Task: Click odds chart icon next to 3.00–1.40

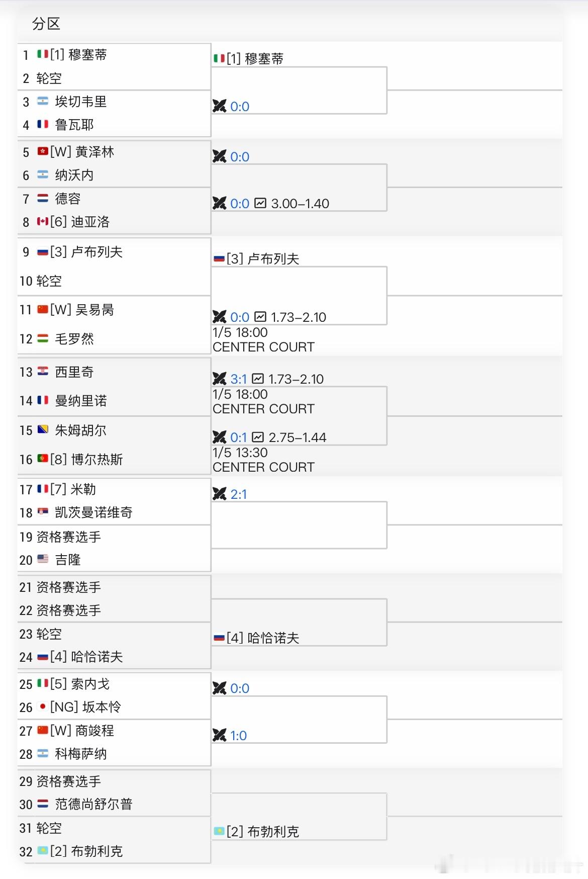Action: 260,204
